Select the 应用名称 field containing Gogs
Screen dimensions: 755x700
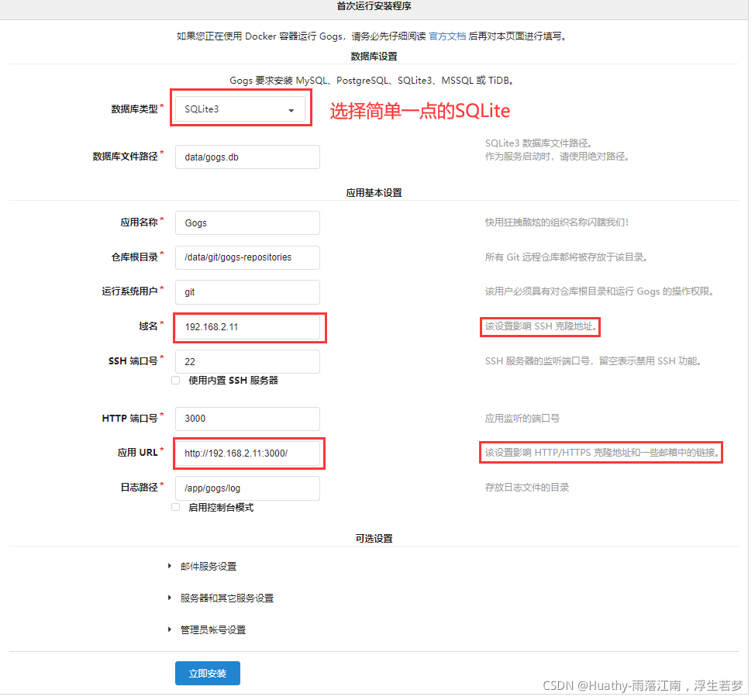[x=246, y=222]
